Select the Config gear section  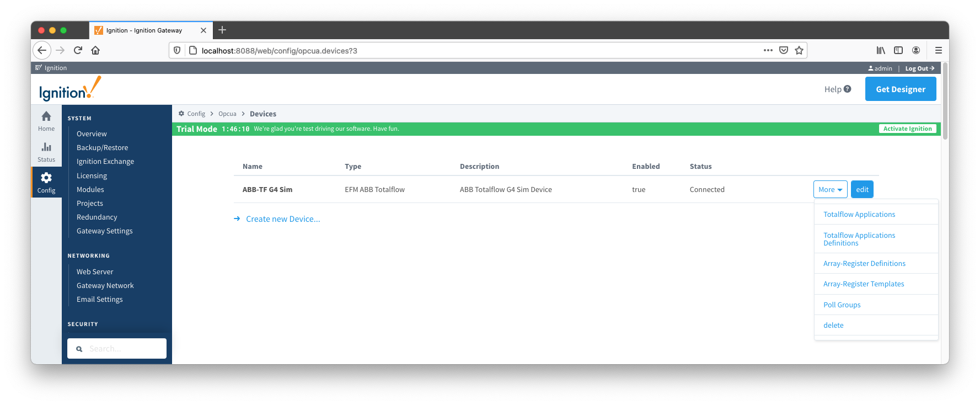[46, 182]
